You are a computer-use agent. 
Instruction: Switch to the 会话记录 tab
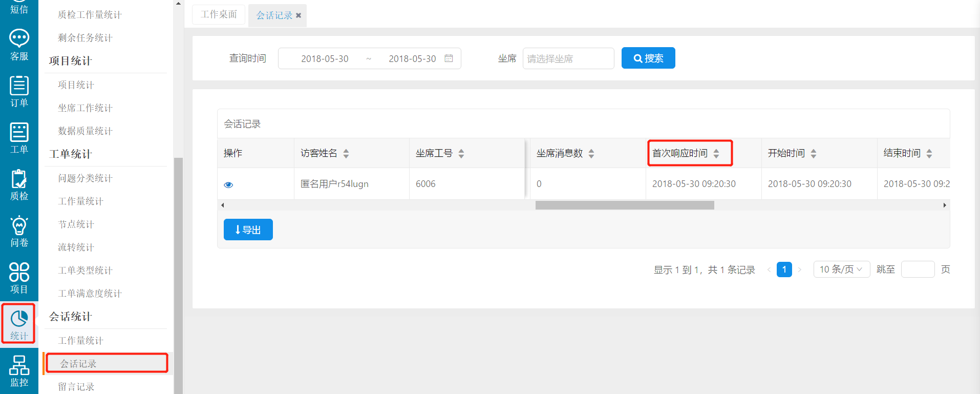[274, 15]
